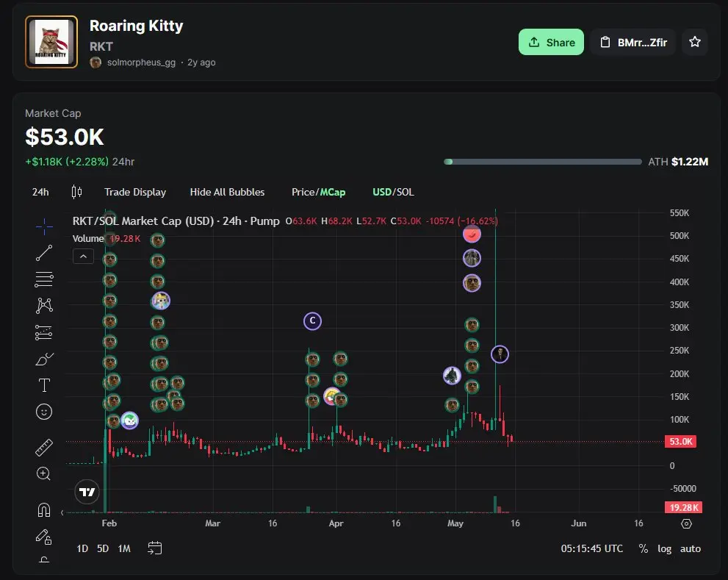The height and width of the screenshot is (580, 728).
Task: Copy contract address BMrr...Zfir
Action: pos(633,43)
